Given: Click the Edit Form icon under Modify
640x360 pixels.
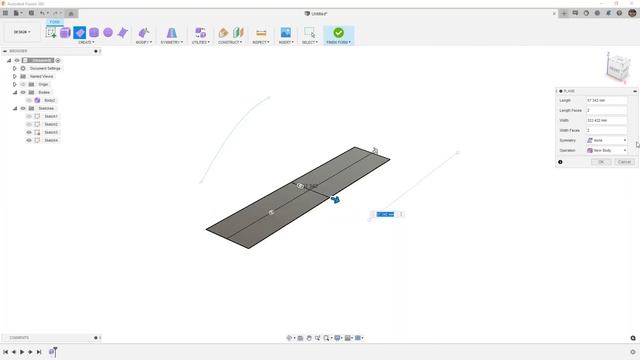Looking at the screenshot, I should (144, 33).
